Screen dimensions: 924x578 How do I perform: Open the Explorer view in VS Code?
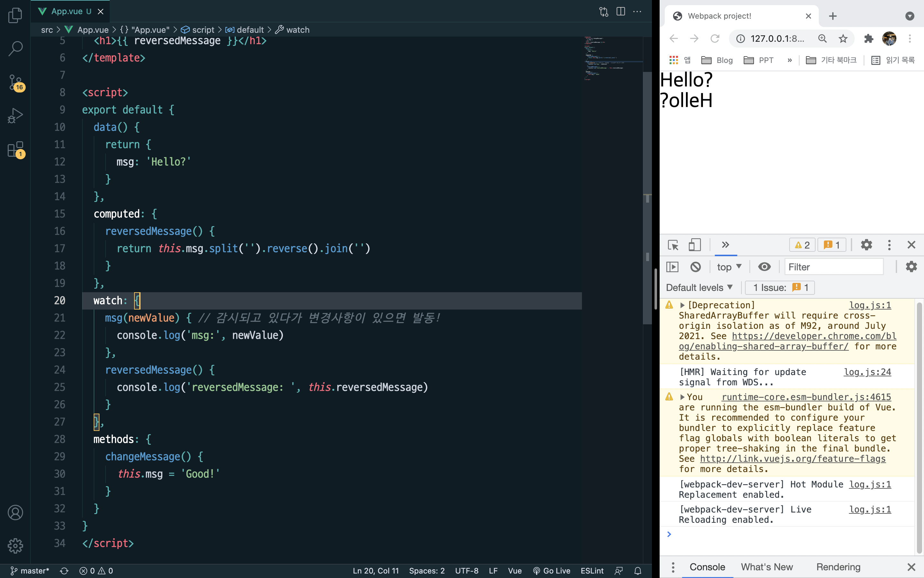tap(15, 15)
